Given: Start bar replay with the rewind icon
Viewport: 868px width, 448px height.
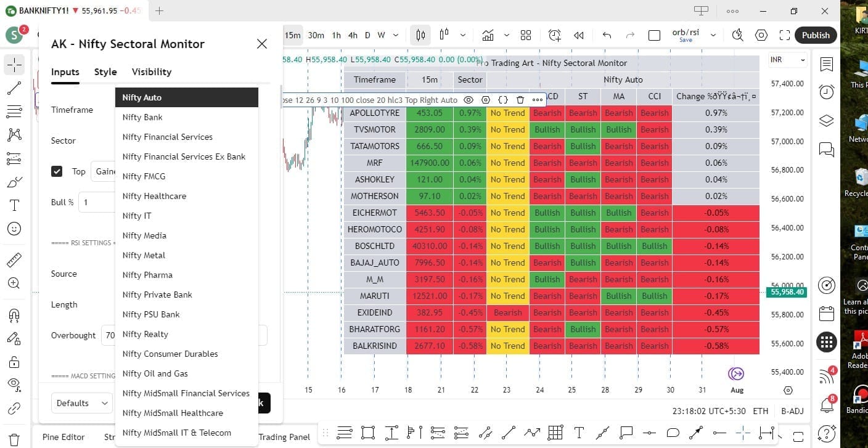Looking at the screenshot, I should click(x=578, y=35).
